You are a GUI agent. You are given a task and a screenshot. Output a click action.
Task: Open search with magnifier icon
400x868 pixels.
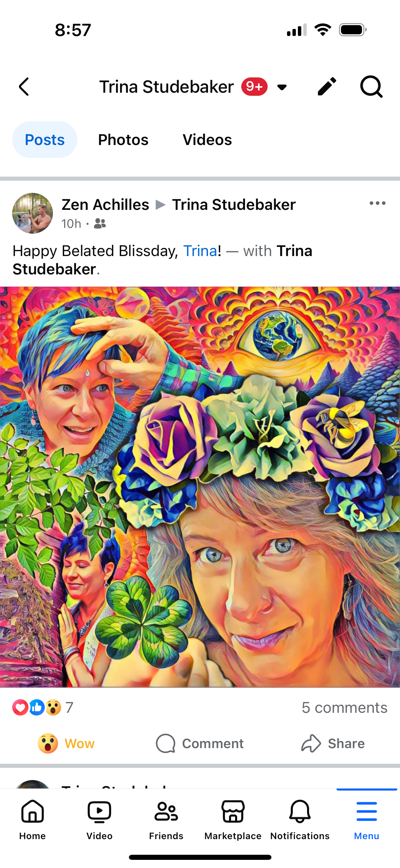(371, 87)
